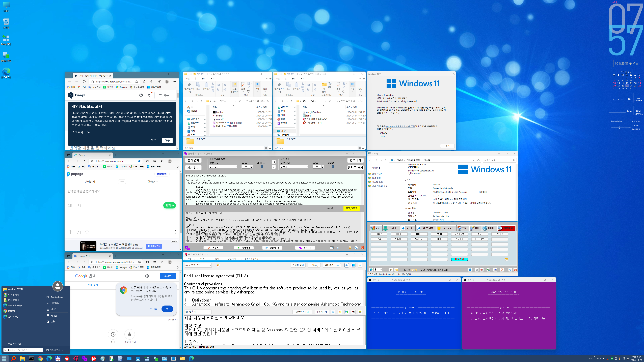
Task: Click the Papago language swap arrows
Action: point(122,182)
